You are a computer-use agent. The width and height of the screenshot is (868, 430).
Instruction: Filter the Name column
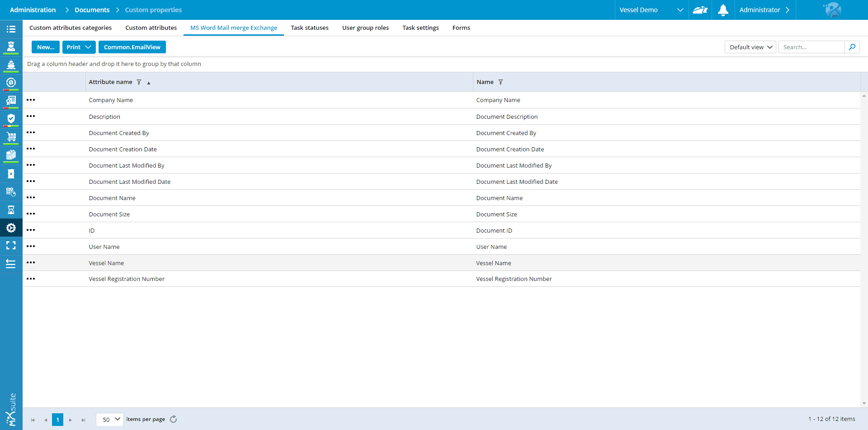click(500, 82)
